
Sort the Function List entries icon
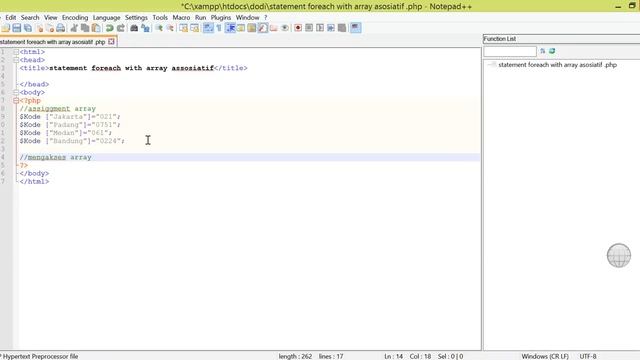542,51
